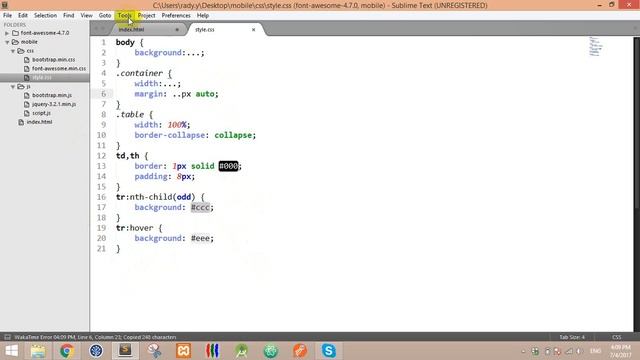Click the Sublime Text taskbar icon
The width and height of the screenshot is (640, 360).
tap(125, 351)
